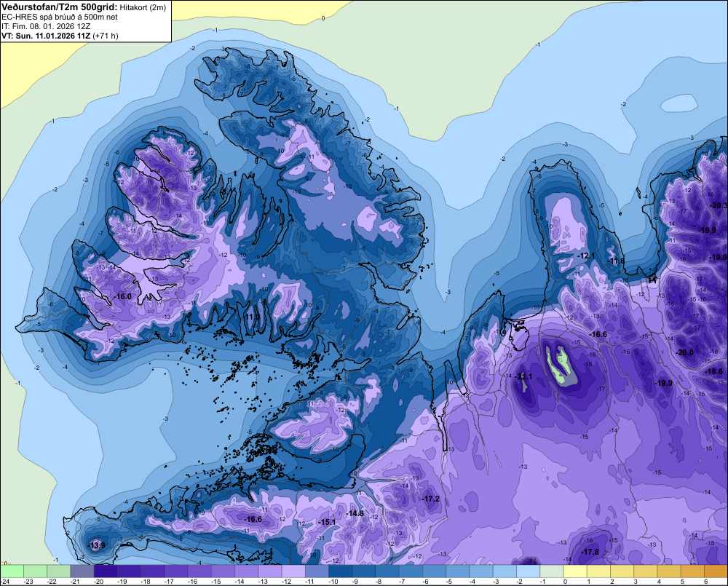This screenshot has height=586, width=728.
Task: Click the 'EC-HRES spá brúuð á 500m net' line
Action: coord(60,17)
